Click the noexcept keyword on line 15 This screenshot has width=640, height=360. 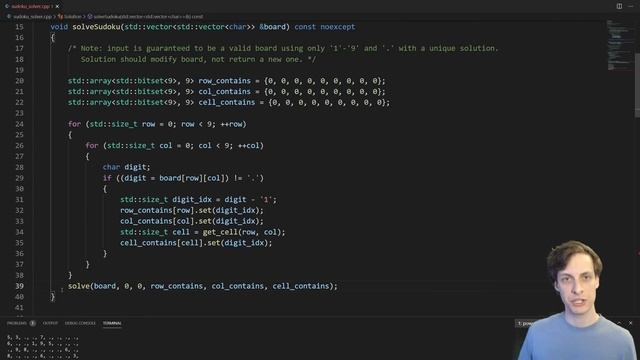338,27
